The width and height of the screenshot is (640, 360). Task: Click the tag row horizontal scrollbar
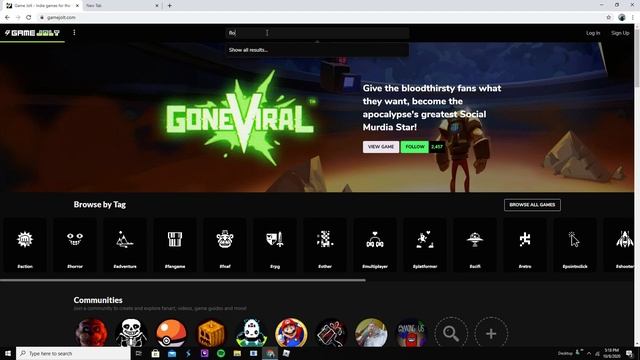(182, 280)
